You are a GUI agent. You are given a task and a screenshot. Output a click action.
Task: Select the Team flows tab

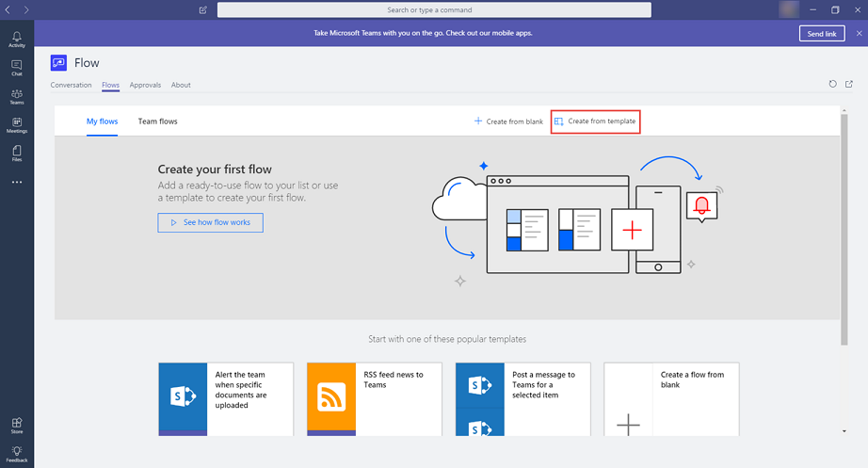click(x=157, y=121)
